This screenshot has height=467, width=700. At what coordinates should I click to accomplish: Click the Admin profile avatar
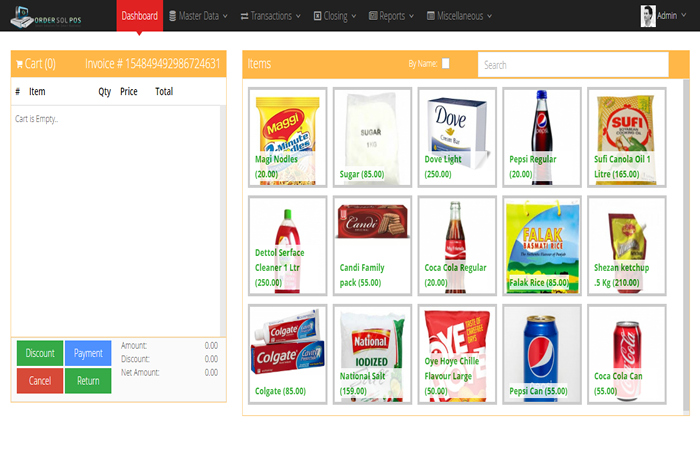(648, 16)
